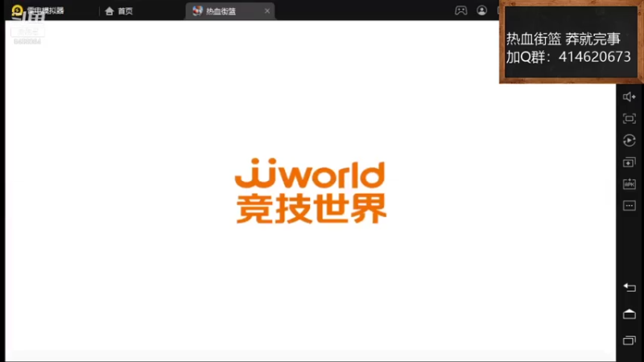The width and height of the screenshot is (644, 362).
Task: Click the 热血街篮 tab game icon
Action: tap(197, 10)
